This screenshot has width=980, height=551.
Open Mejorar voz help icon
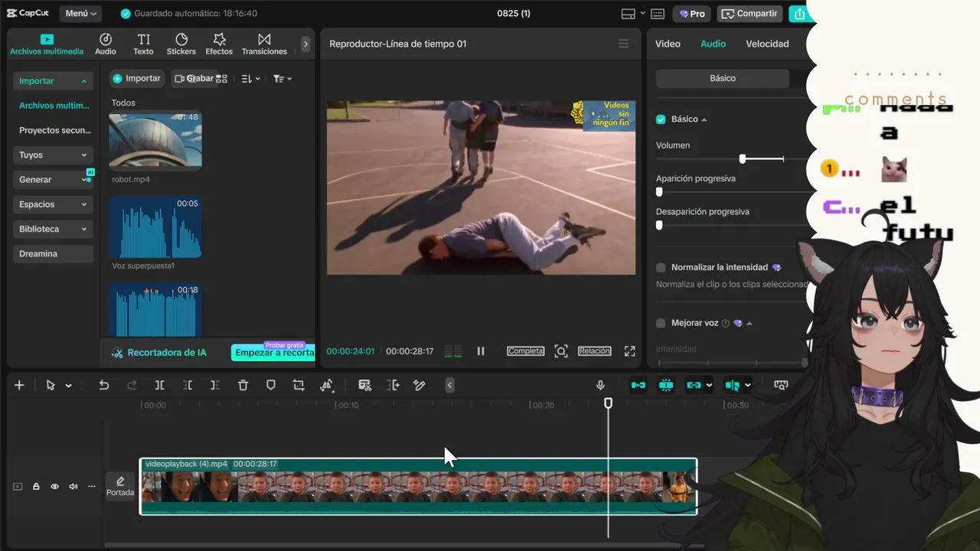pos(725,323)
